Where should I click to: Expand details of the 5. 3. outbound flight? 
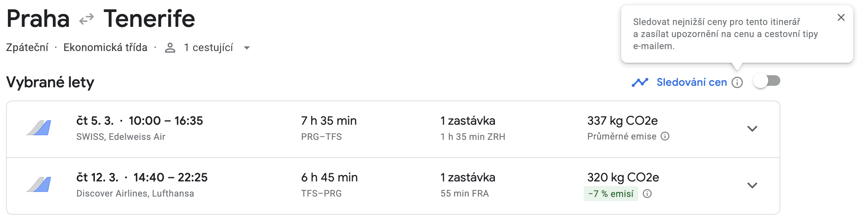click(x=752, y=129)
